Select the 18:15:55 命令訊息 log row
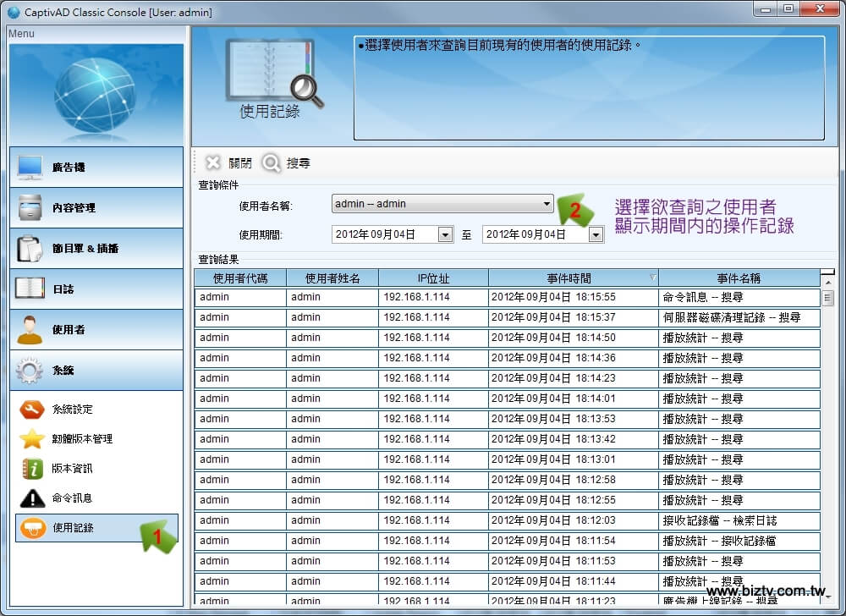 (508, 298)
